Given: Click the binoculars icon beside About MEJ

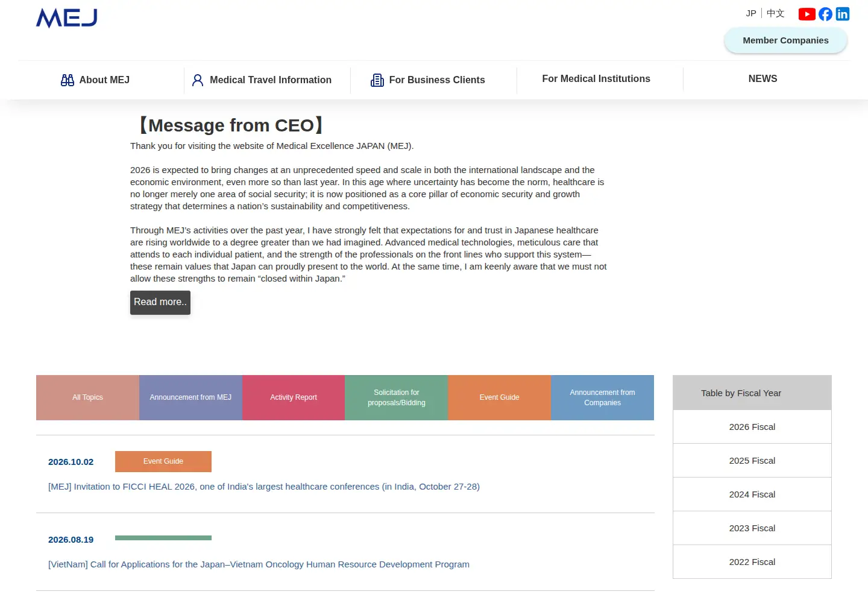Looking at the screenshot, I should 68,80.
